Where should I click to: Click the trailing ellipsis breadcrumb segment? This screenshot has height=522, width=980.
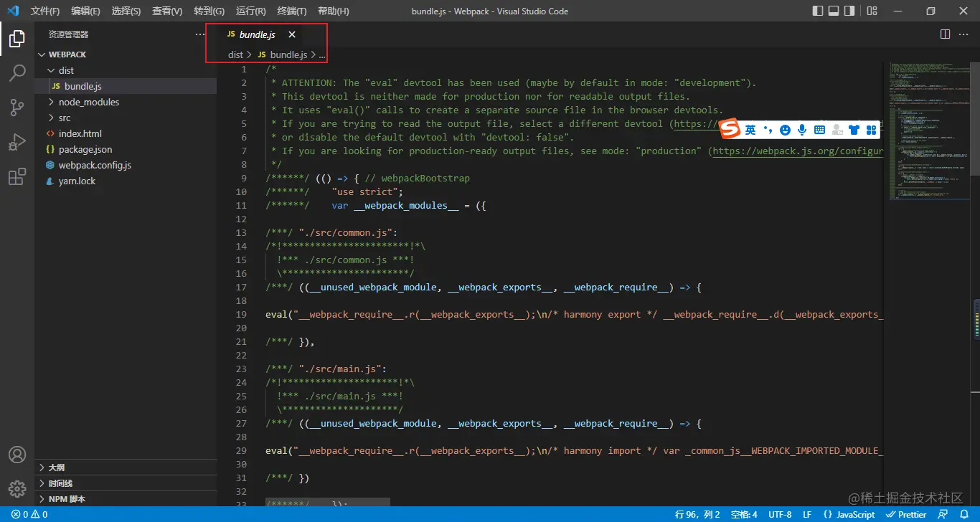[322, 54]
